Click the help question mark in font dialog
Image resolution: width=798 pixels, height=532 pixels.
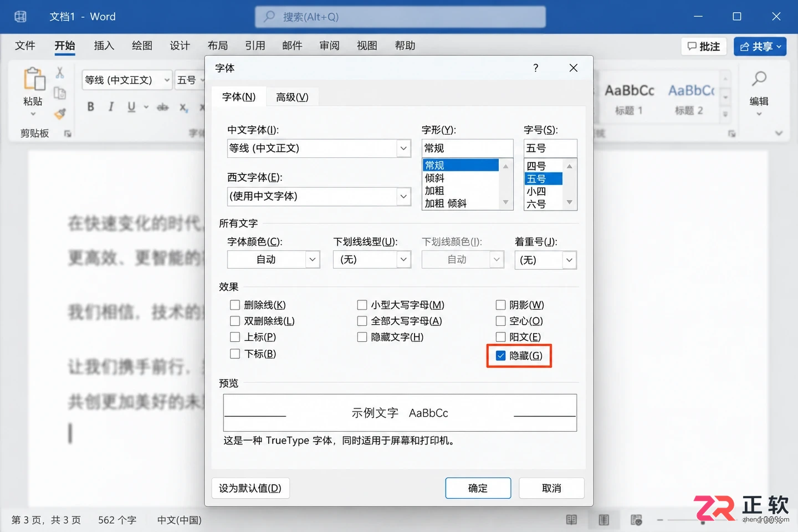pos(535,68)
